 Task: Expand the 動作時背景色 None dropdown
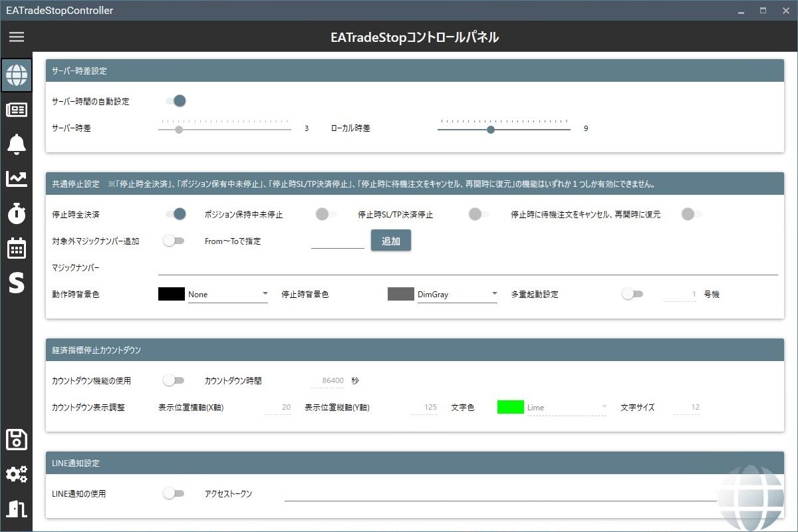tap(227, 294)
